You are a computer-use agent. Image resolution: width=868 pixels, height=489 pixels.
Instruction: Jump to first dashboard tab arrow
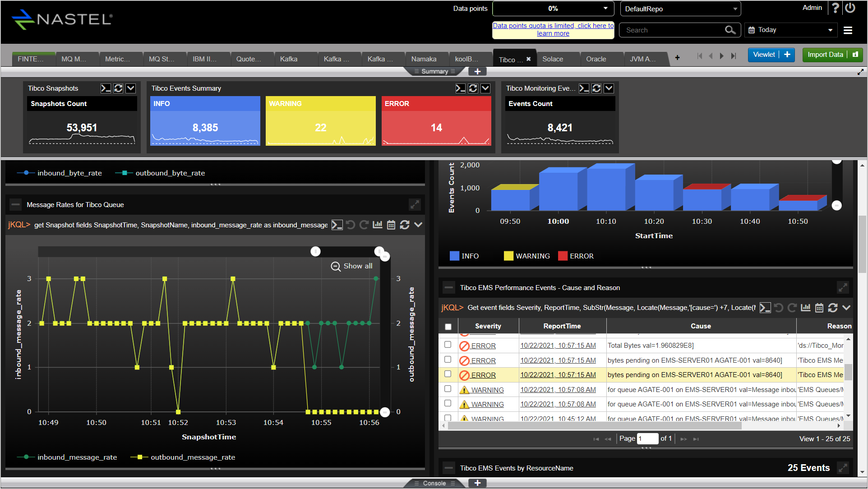pos(700,56)
